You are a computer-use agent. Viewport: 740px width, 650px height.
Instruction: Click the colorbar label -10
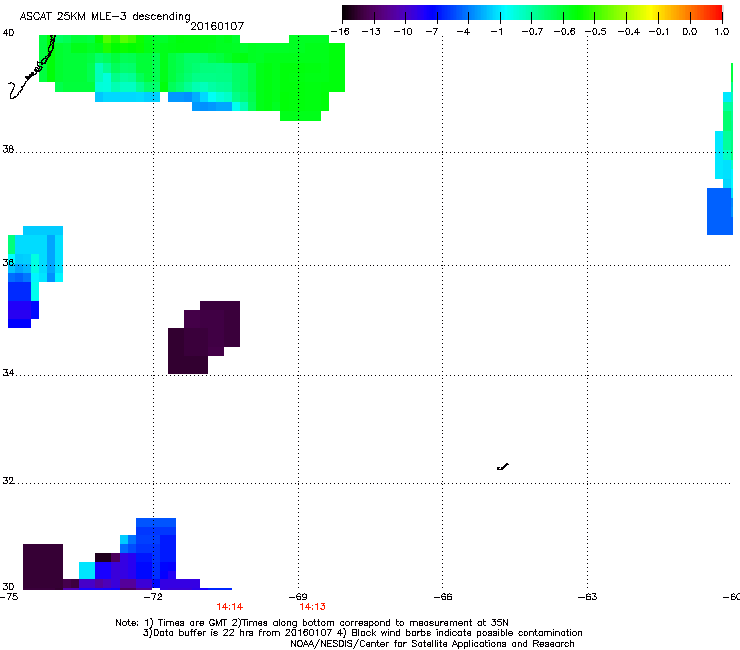pyautogui.click(x=403, y=32)
